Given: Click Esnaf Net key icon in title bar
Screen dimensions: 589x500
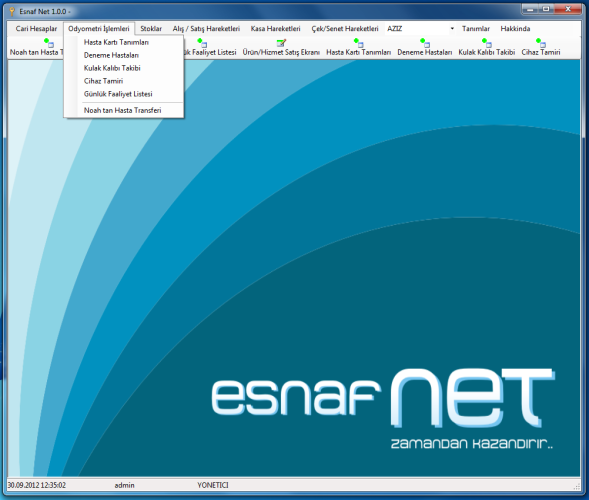Looking at the screenshot, I should coord(12,11).
